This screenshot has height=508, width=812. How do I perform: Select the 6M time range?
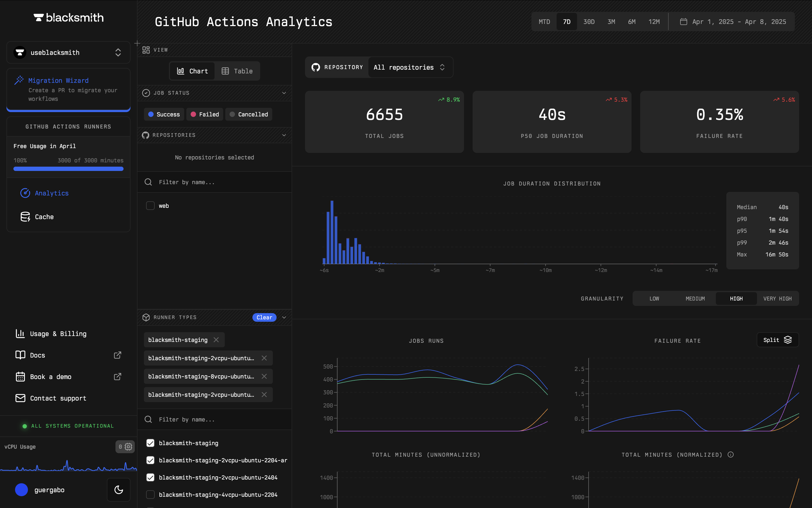632,22
